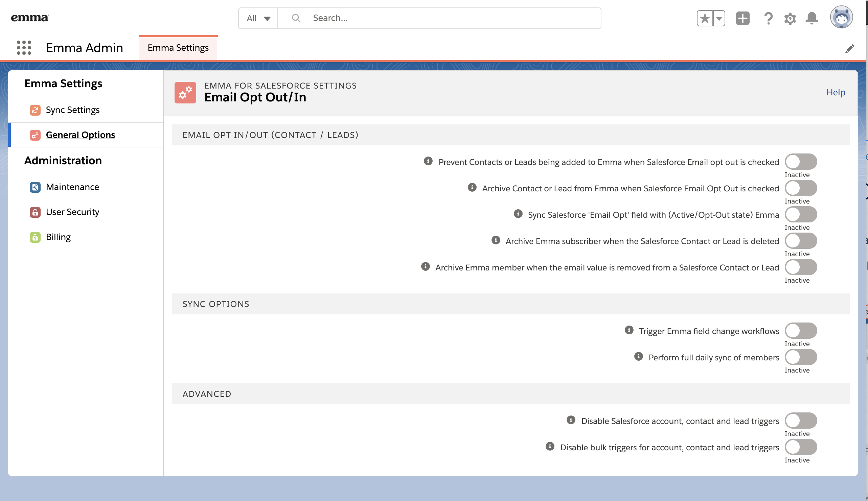Click info icon beside Sync Salesforce 'Email Opt' field

pos(518,214)
